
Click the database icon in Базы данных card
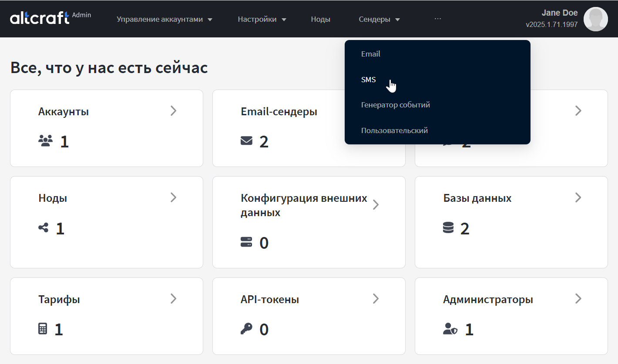pos(448,227)
